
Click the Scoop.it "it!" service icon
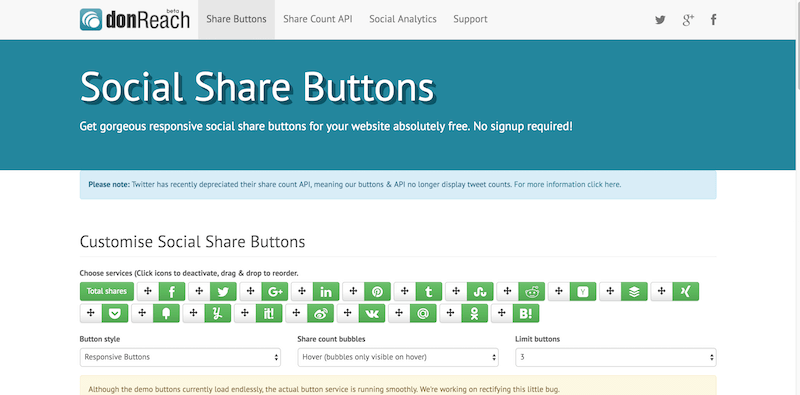tap(269, 313)
